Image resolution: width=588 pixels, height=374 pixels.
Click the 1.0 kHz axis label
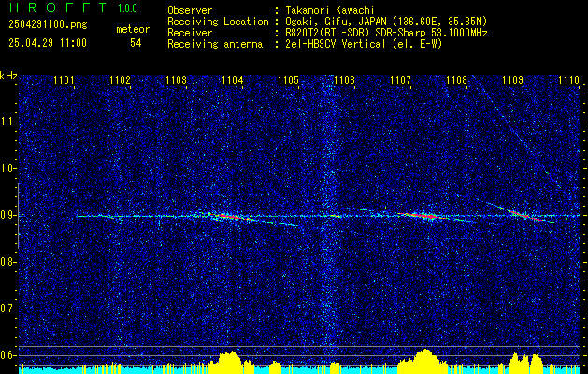pyautogui.click(x=7, y=169)
